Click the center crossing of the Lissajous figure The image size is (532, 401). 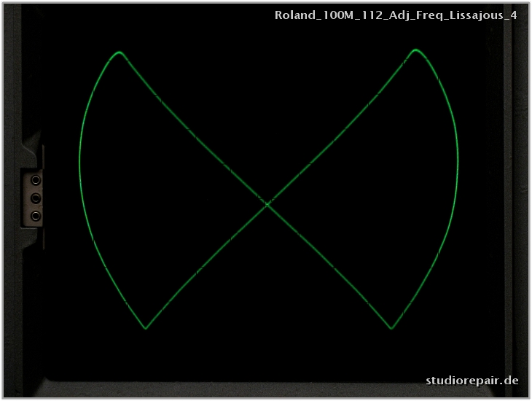[267, 205]
